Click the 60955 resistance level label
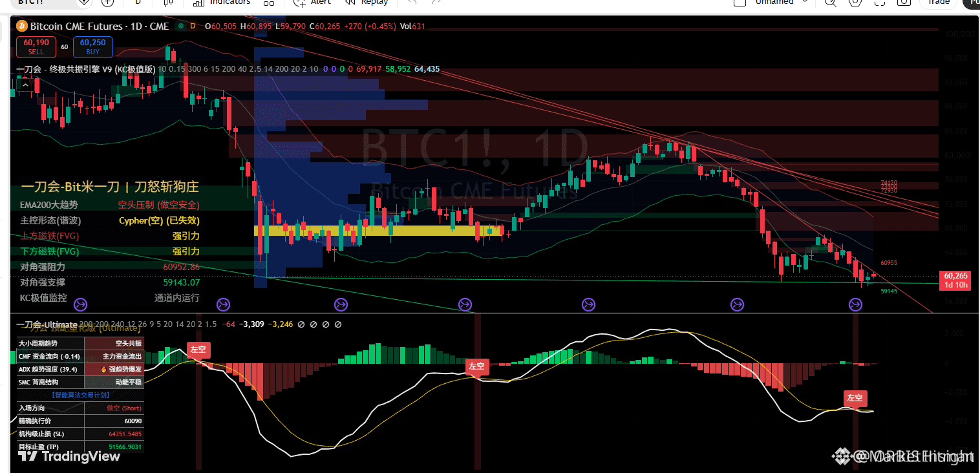Screen dimensions: 980x473 tap(889, 263)
